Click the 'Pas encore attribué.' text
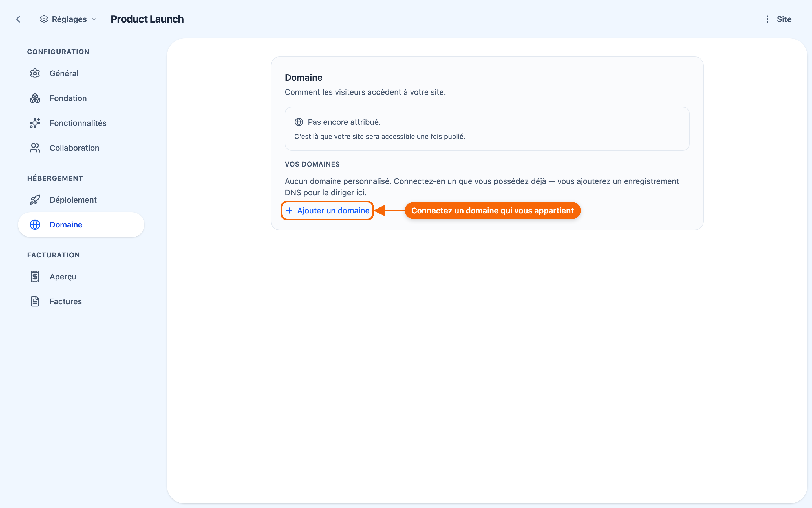Image resolution: width=812 pixels, height=508 pixels. (x=344, y=122)
